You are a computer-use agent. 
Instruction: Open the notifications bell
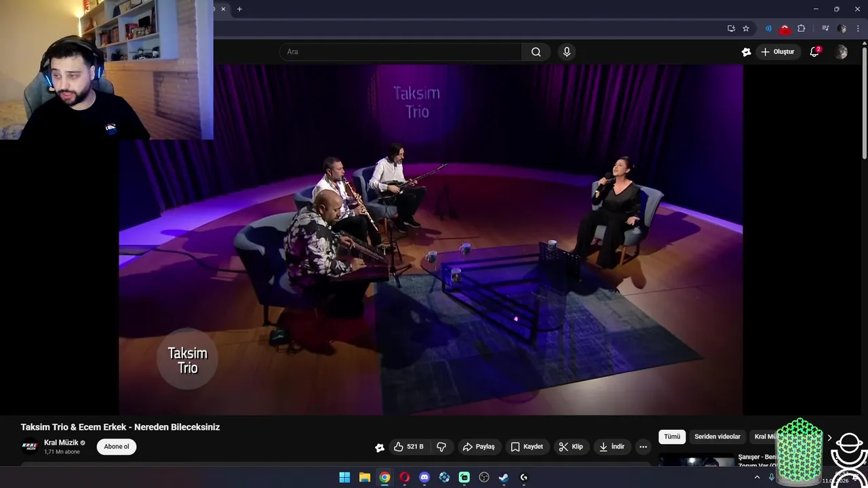814,52
